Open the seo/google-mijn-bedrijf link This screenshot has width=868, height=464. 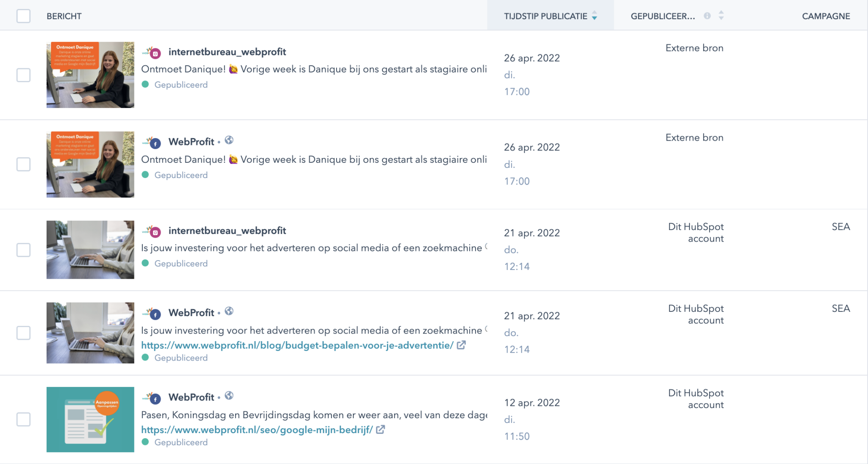(x=257, y=430)
